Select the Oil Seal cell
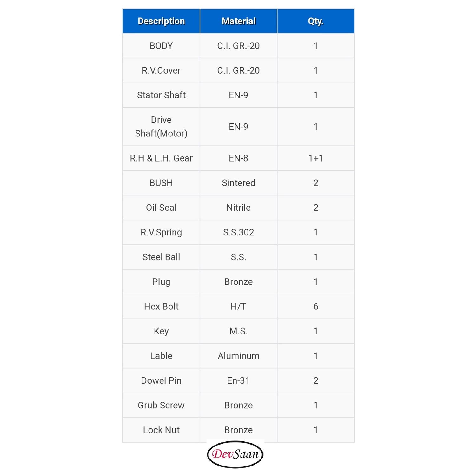This screenshot has height=476, width=476. [x=161, y=208]
